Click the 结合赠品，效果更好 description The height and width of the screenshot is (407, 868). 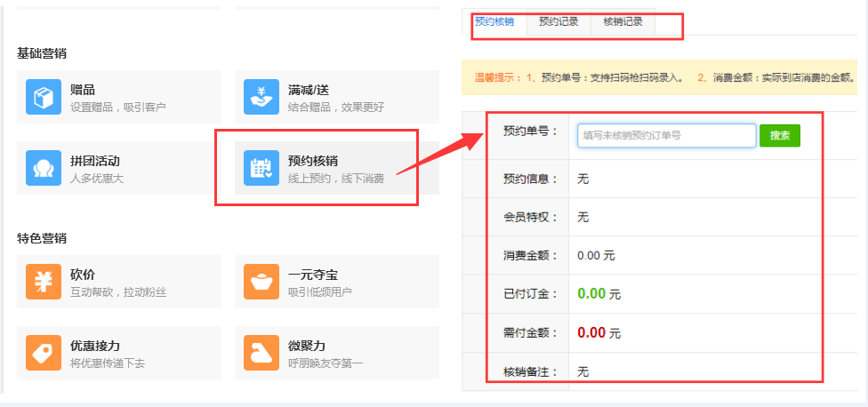pyautogui.click(x=336, y=108)
